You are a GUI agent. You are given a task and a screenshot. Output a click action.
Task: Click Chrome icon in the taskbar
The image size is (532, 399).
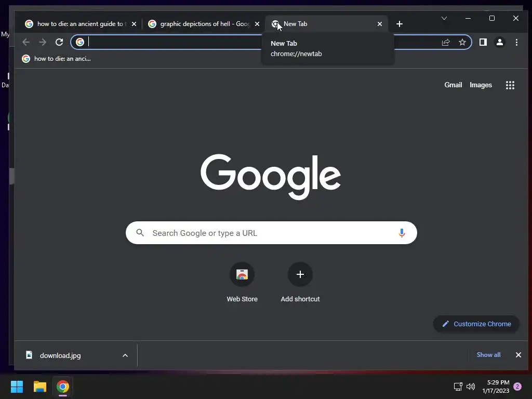[63, 387]
